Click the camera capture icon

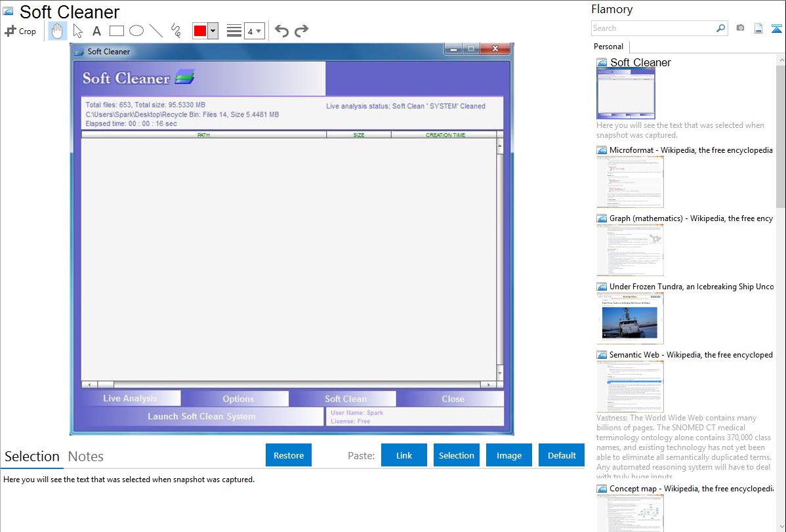740,28
